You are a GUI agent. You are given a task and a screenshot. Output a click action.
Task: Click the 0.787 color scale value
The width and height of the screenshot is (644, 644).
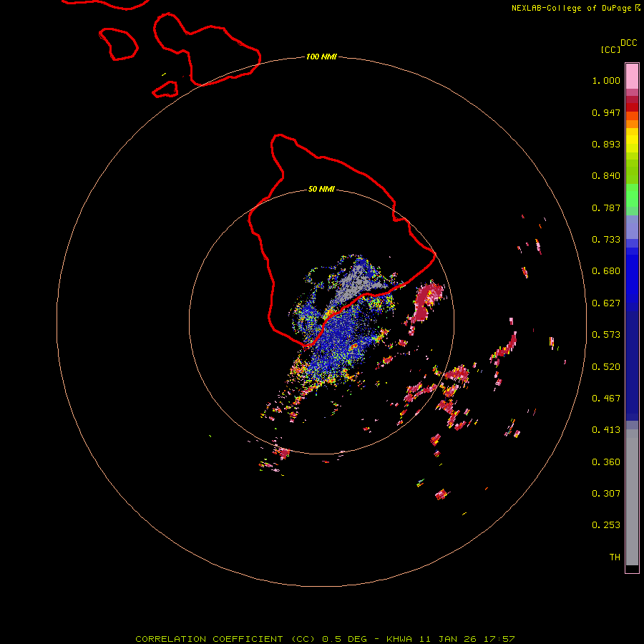606,208
